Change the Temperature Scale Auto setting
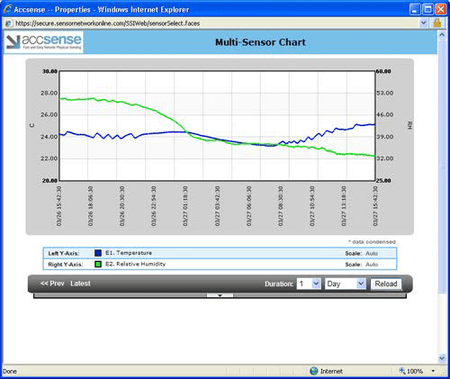The height and width of the screenshot is (379, 450). coord(372,253)
